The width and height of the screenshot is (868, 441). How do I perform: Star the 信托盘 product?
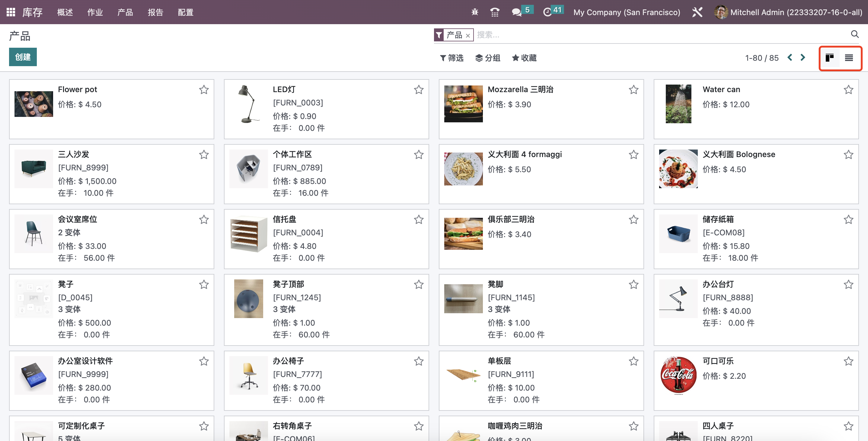tap(419, 220)
